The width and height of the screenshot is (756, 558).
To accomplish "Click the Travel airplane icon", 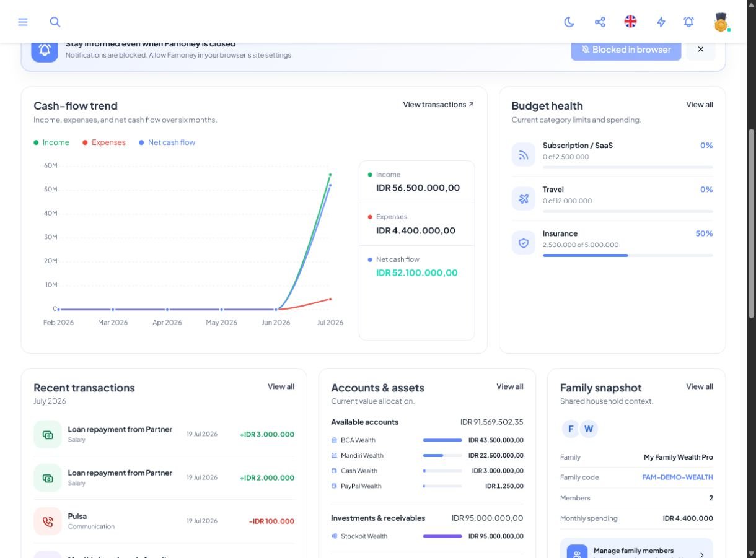I will pyautogui.click(x=524, y=199).
